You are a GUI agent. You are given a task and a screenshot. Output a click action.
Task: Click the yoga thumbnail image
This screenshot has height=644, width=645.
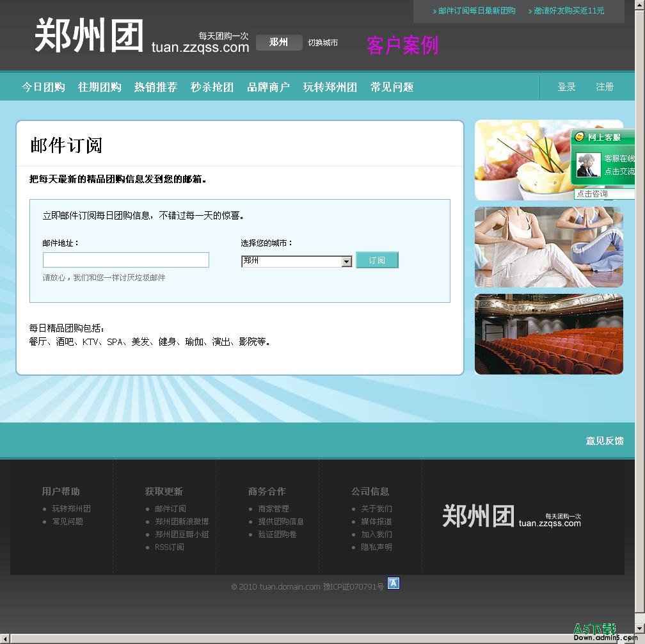tap(549, 247)
